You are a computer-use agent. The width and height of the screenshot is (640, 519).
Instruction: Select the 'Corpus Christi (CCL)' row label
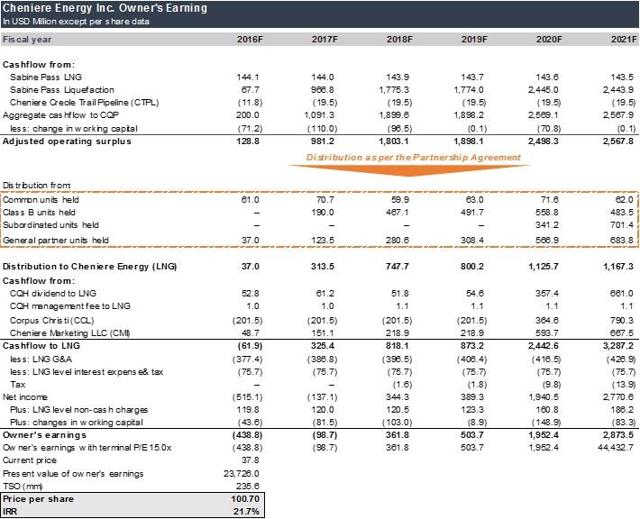(x=52, y=321)
